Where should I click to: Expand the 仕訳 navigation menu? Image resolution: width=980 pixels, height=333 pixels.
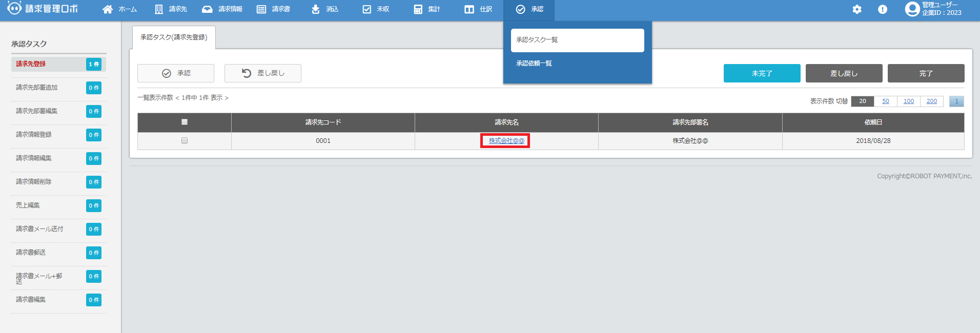point(478,9)
